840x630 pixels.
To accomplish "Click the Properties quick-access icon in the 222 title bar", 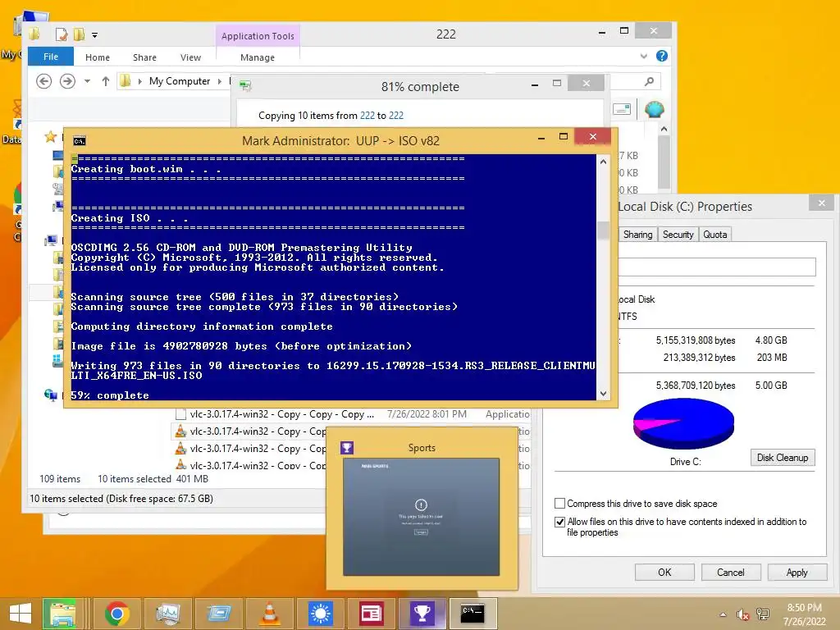I will [x=62, y=34].
